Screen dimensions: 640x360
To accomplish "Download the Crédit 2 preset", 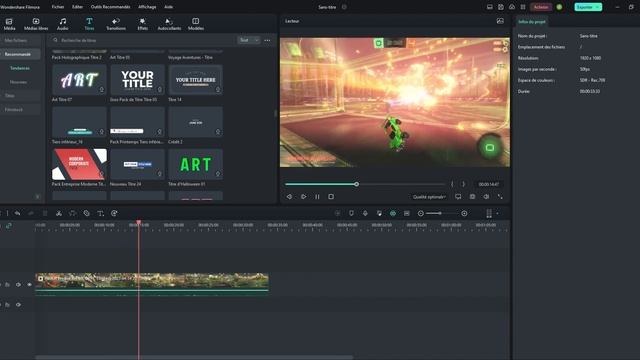I will coord(218,132).
